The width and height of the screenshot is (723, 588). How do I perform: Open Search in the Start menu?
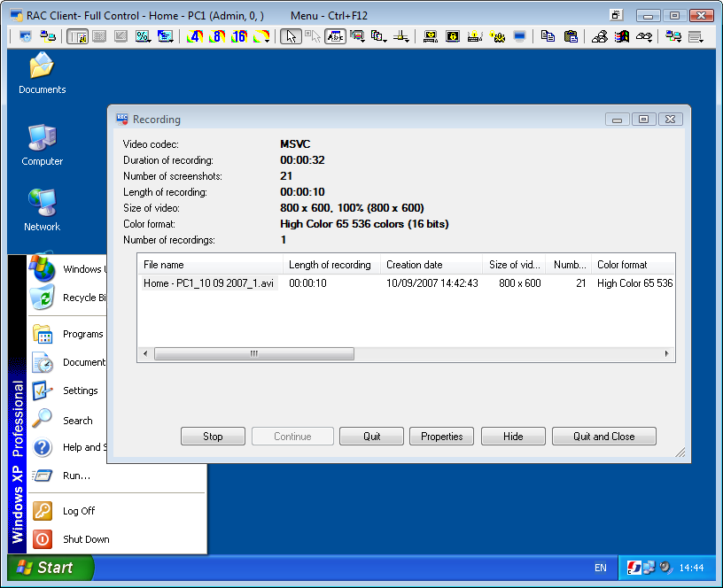pyautogui.click(x=67, y=421)
